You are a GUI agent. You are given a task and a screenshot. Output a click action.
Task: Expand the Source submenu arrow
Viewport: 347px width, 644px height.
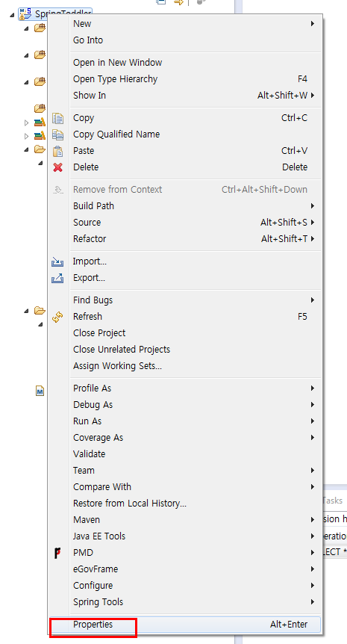pyautogui.click(x=313, y=222)
